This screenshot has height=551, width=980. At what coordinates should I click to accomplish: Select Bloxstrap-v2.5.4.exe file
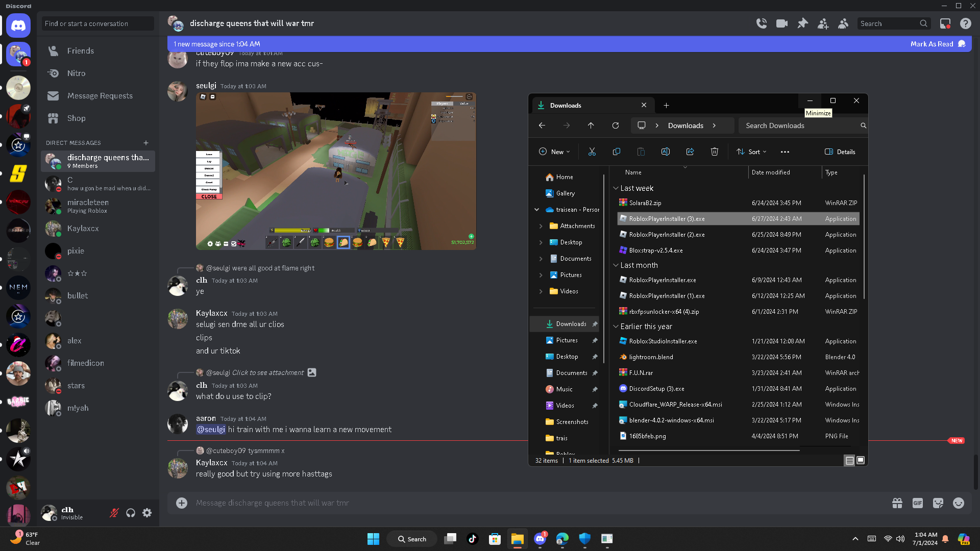click(738, 251)
